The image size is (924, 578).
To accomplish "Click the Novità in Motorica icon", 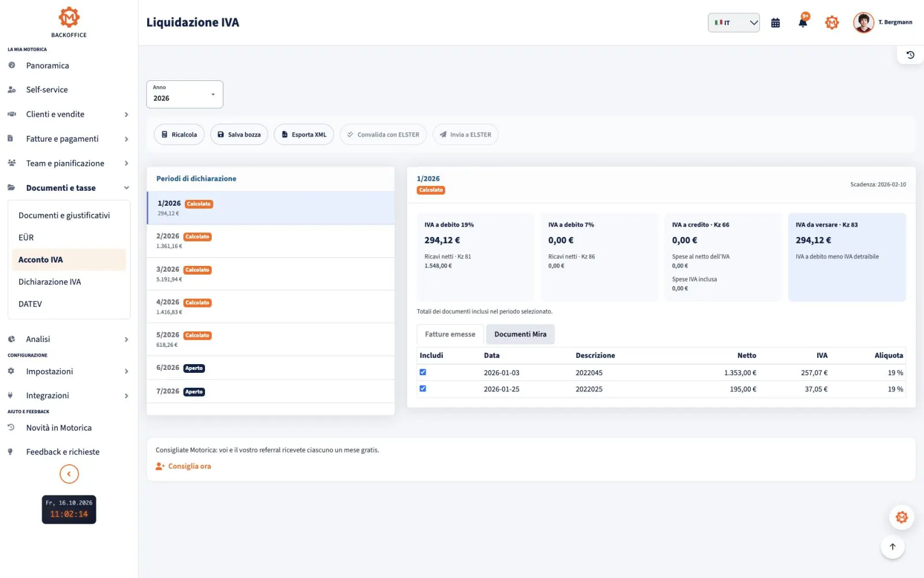I will tap(11, 428).
